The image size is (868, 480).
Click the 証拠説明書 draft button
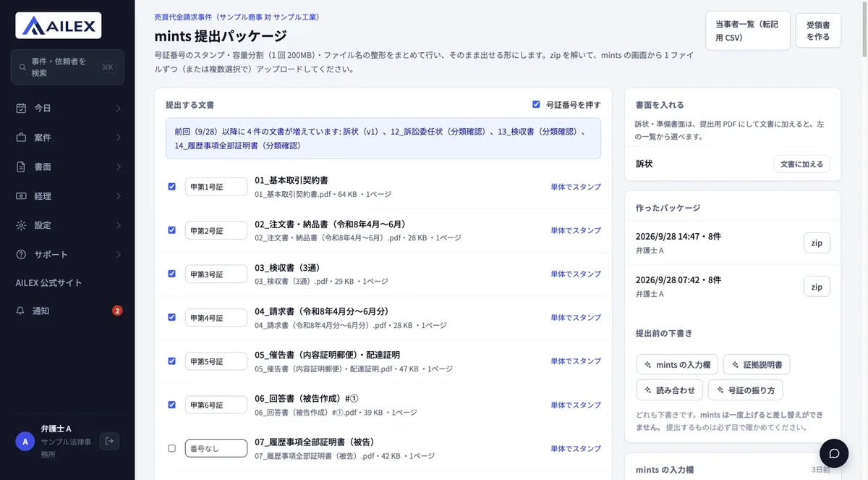(x=757, y=365)
